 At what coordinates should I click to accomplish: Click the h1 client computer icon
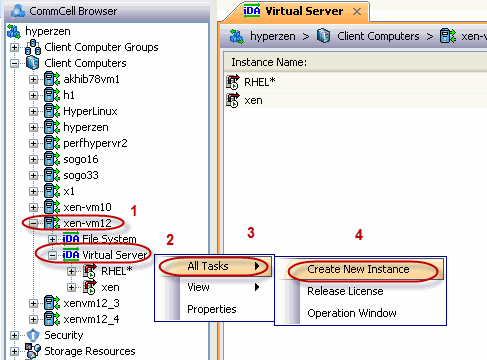(x=52, y=95)
